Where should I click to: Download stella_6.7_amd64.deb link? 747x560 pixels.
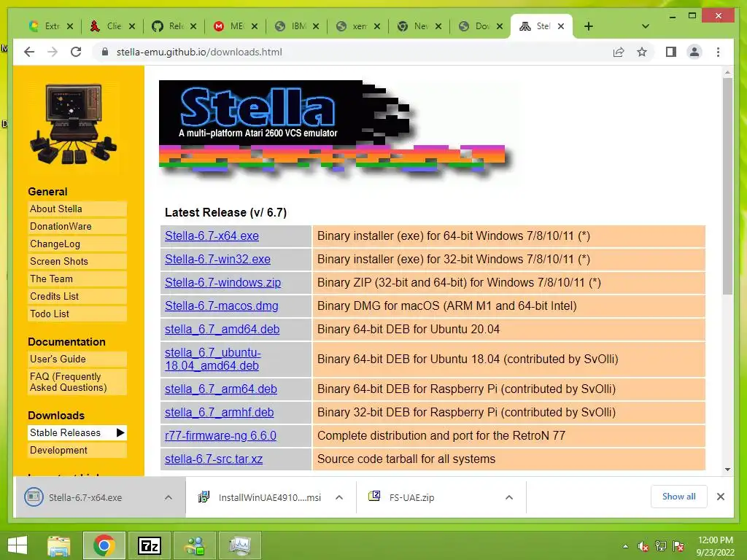coord(222,329)
